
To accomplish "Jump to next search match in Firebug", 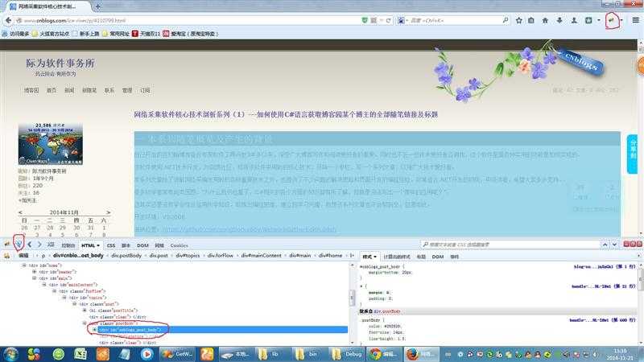I will tap(614, 245).
